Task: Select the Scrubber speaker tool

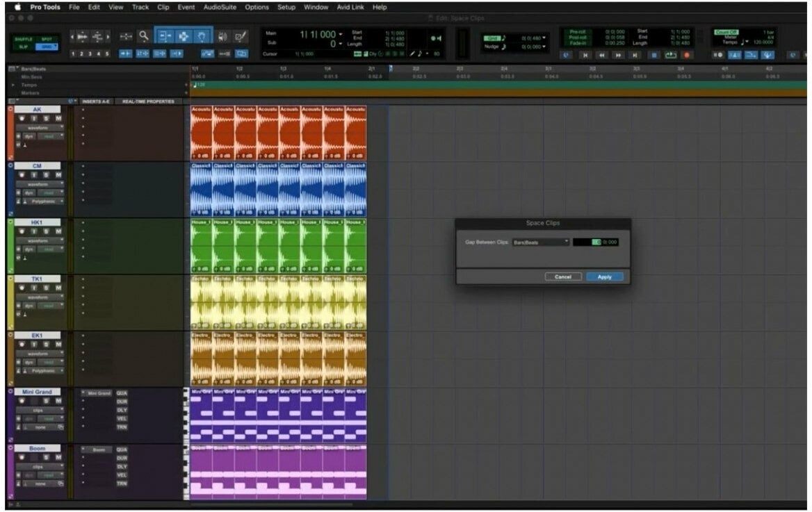Action: 222,37
